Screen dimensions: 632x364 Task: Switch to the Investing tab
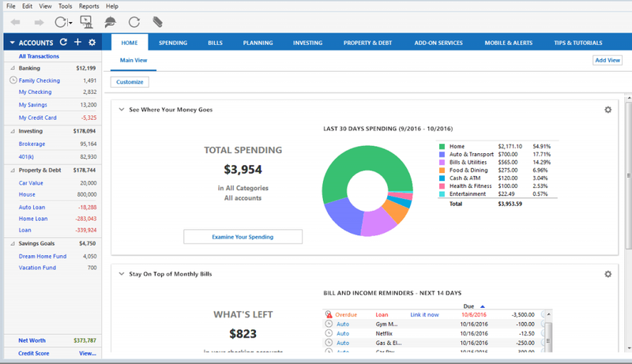coord(307,43)
